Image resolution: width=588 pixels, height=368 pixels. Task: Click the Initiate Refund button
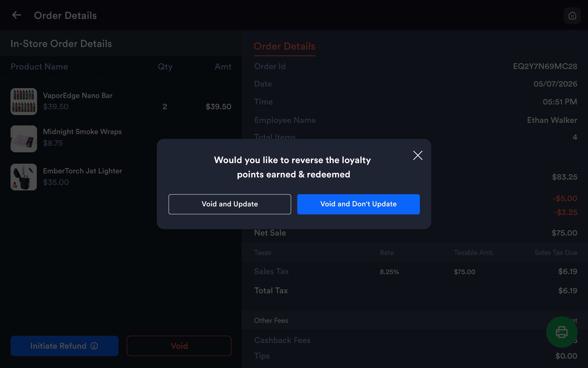[64, 346]
